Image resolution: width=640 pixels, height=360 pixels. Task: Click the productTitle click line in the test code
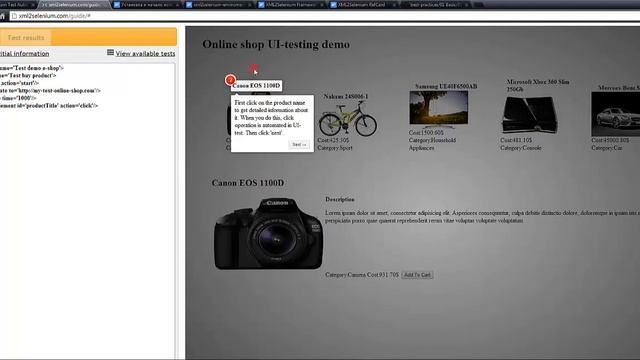49,105
